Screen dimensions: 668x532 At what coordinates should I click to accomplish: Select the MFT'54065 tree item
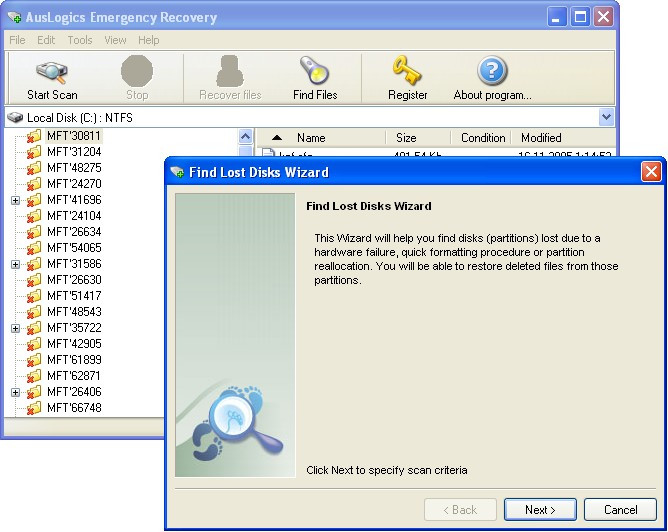[x=74, y=248]
